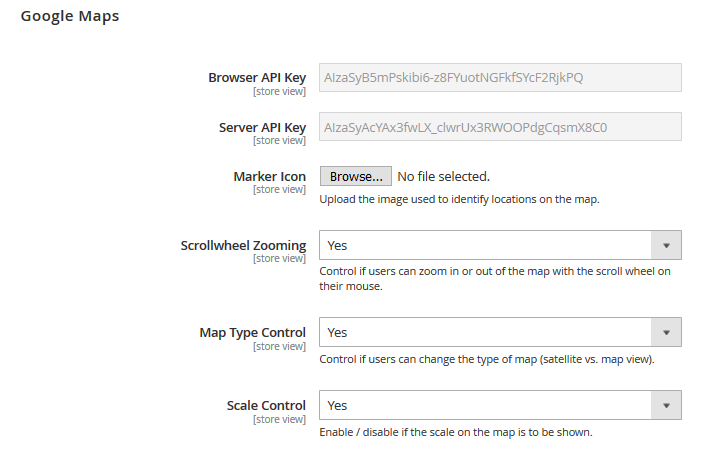
Task: Click the Map Type Control label
Action: (252, 333)
